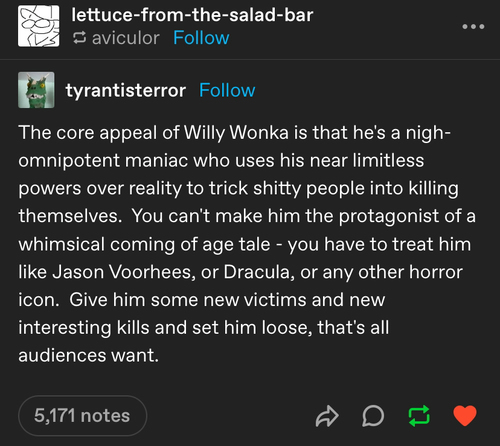Open the three-dot post options menu
The width and height of the screenshot is (500, 446).
pos(473,26)
